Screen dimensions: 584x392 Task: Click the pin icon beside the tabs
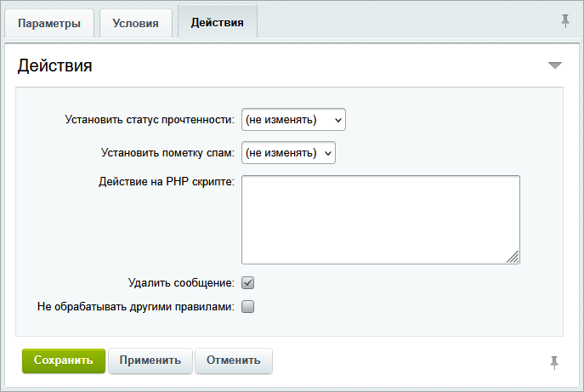point(565,22)
